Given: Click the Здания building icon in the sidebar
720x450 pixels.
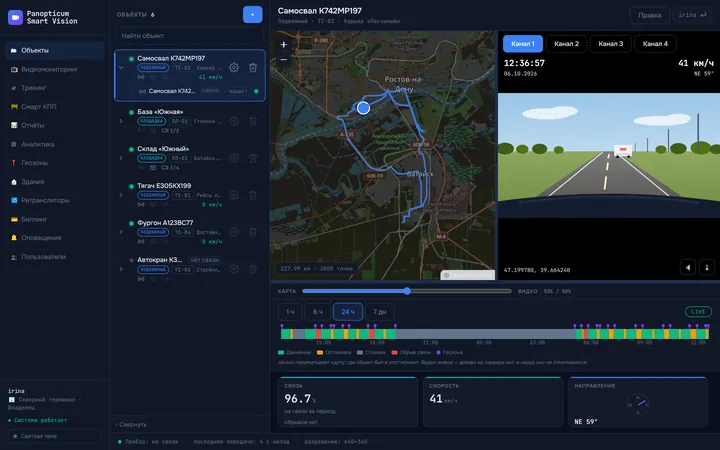Looking at the screenshot, I should pyautogui.click(x=14, y=182).
